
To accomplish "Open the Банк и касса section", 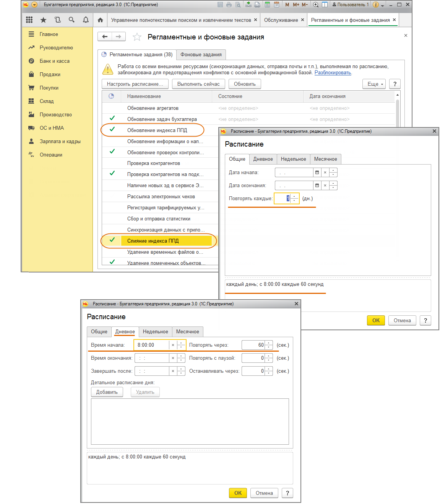I will (x=55, y=61).
